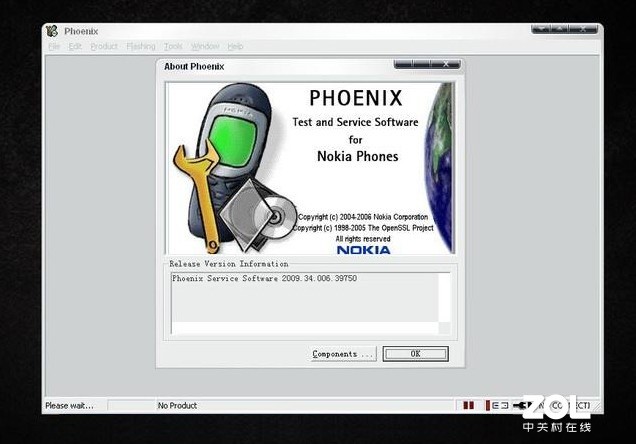
Task: Close the main Phoenix window
Action: pyautogui.click(x=583, y=29)
